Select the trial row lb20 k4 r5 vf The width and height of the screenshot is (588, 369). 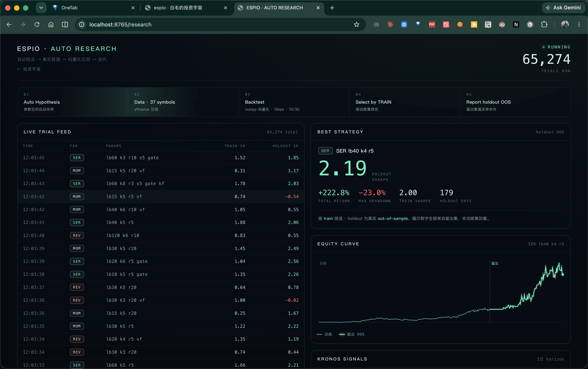point(161,339)
